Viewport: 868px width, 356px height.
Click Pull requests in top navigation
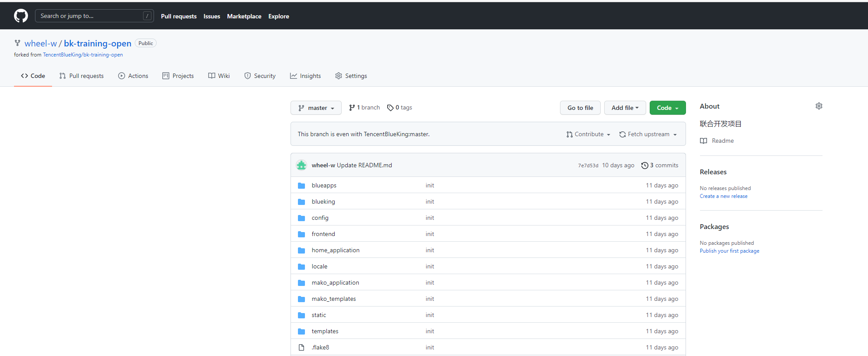(x=178, y=16)
